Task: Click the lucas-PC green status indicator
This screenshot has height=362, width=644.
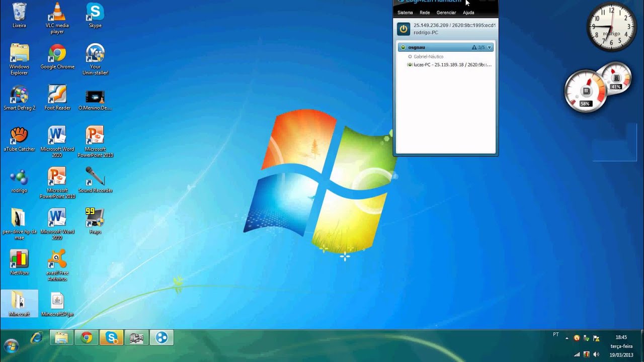Action: pos(410,65)
